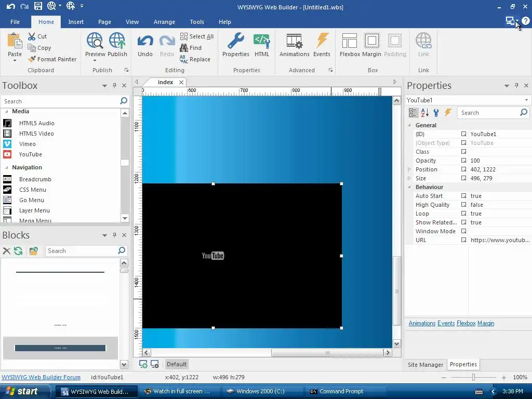Click the Flexbox ribbon icon
The height and width of the screenshot is (399, 532).
click(350, 41)
